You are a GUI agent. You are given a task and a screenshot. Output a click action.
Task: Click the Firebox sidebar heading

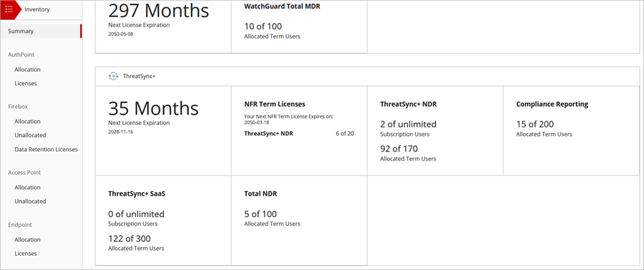pyautogui.click(x=18, y=106)
